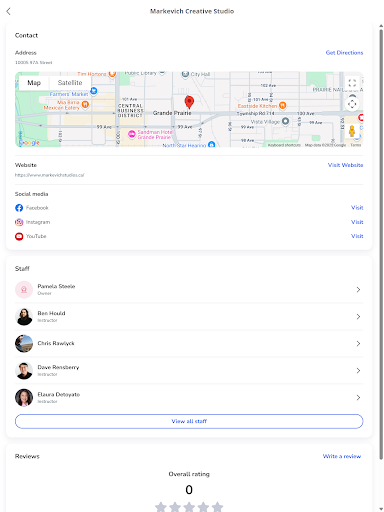384x512 pixels.
Task: Click the scrollbar down arrow
Action: click(381, 509)
